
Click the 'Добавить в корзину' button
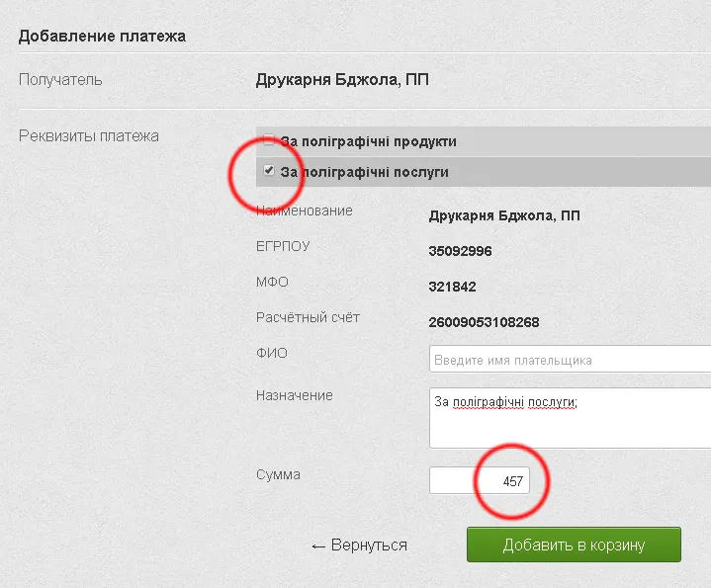pos(575,545)
